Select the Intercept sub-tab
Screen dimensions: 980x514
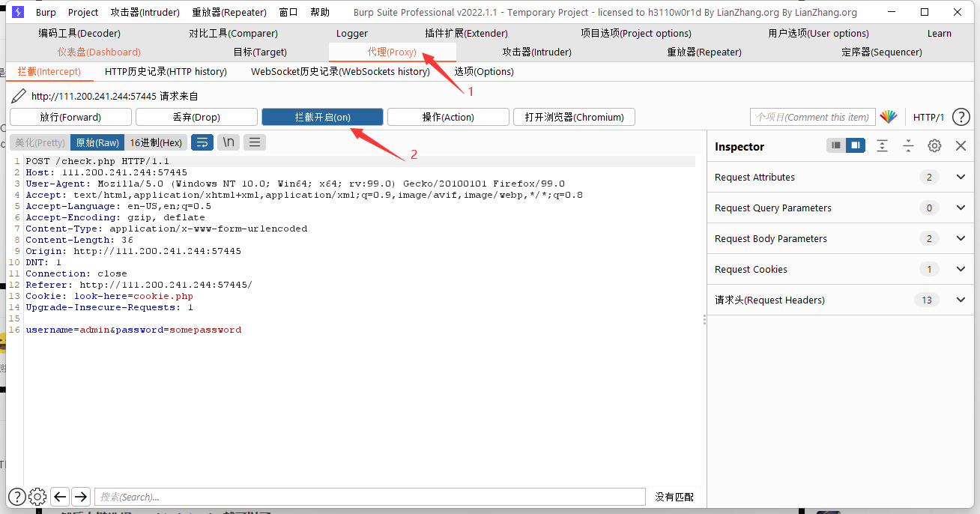point(49,71)
